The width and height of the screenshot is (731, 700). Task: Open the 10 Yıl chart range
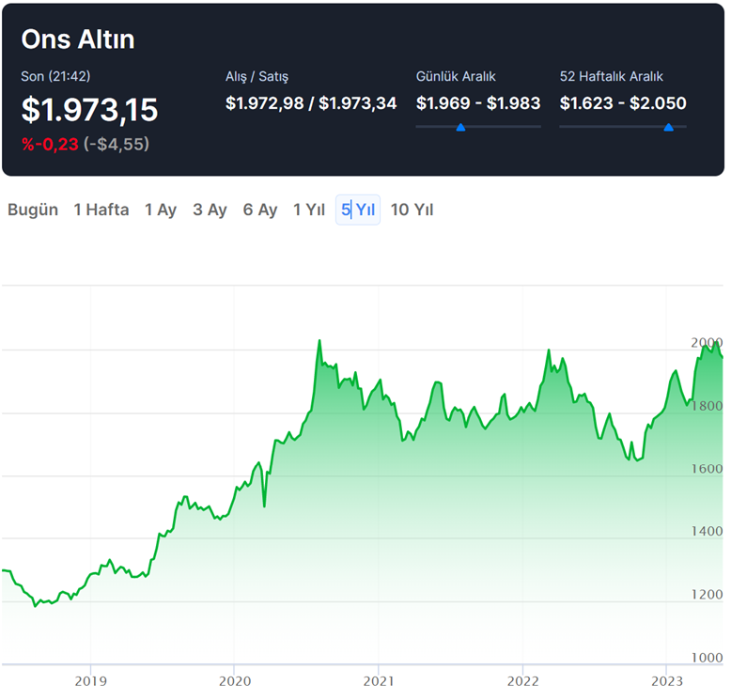[412, 210]
